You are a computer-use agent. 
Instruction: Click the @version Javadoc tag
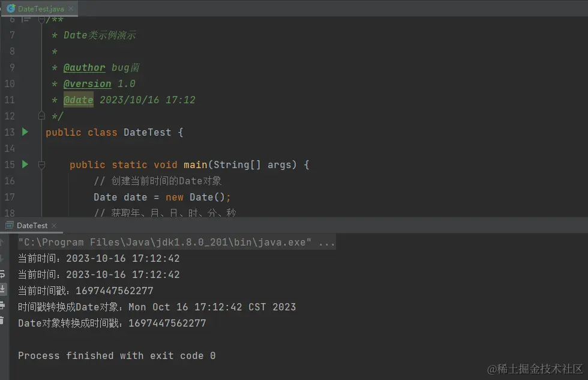(88, 83)
